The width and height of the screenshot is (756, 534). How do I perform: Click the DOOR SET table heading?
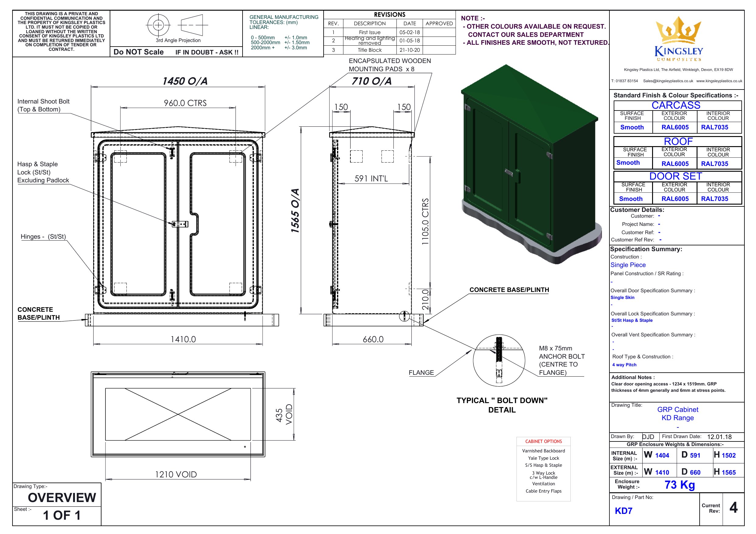click(x=676, y=176)
